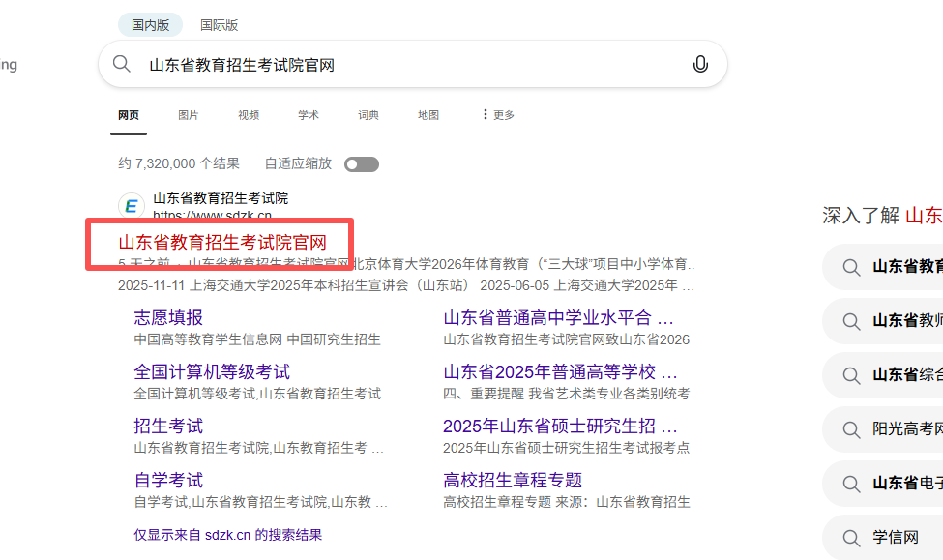This screenshot has height=560, width=943.
Task: Click the 'E' favicon beside 山东省教育招生考试院
Action: tap(131, 204)
